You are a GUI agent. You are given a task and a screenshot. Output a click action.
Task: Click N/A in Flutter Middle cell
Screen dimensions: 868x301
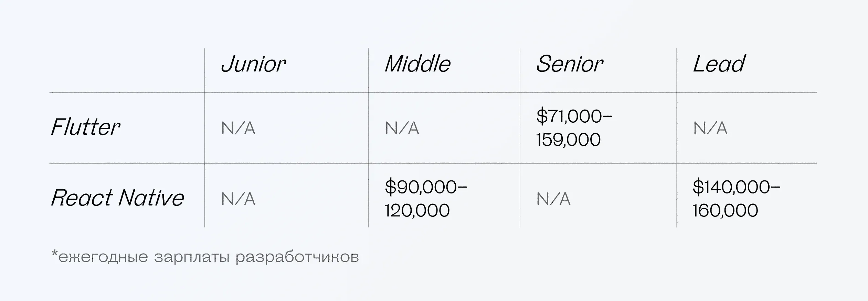(x=402, y=128)
